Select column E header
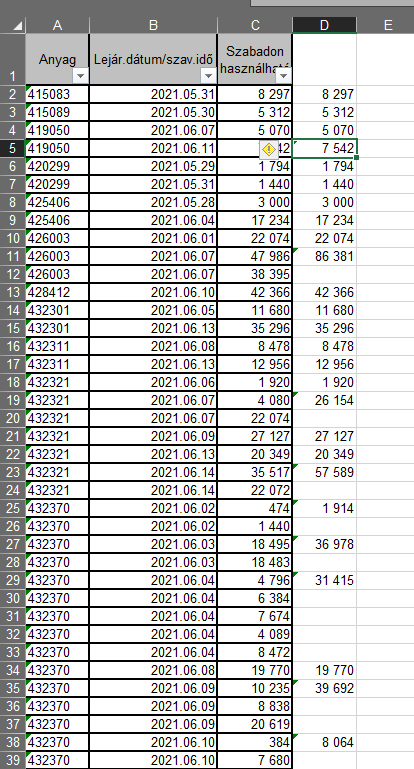 click(x=388, y=25)
